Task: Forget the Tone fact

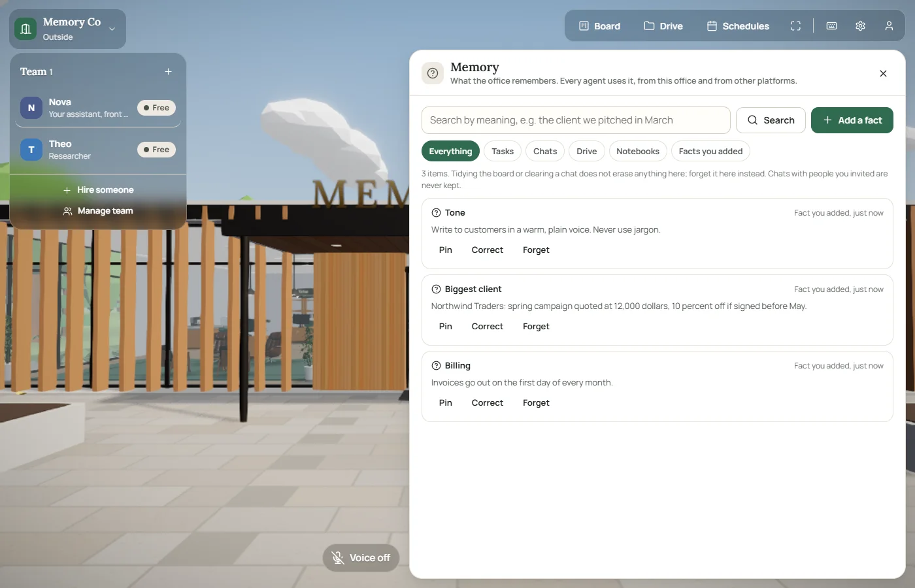Action: click(536, 250)
